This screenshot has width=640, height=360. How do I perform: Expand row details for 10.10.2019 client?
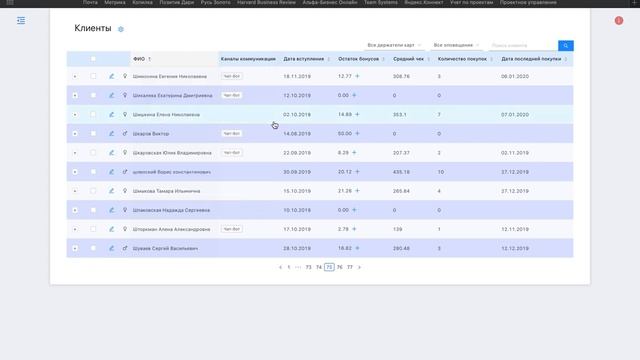[75, 210]
